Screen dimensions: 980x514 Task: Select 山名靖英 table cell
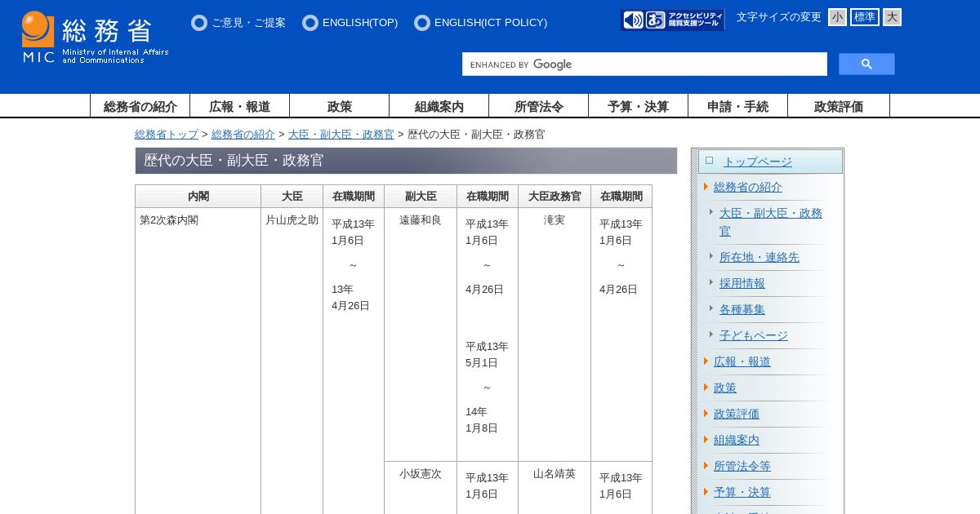(555, 488)
